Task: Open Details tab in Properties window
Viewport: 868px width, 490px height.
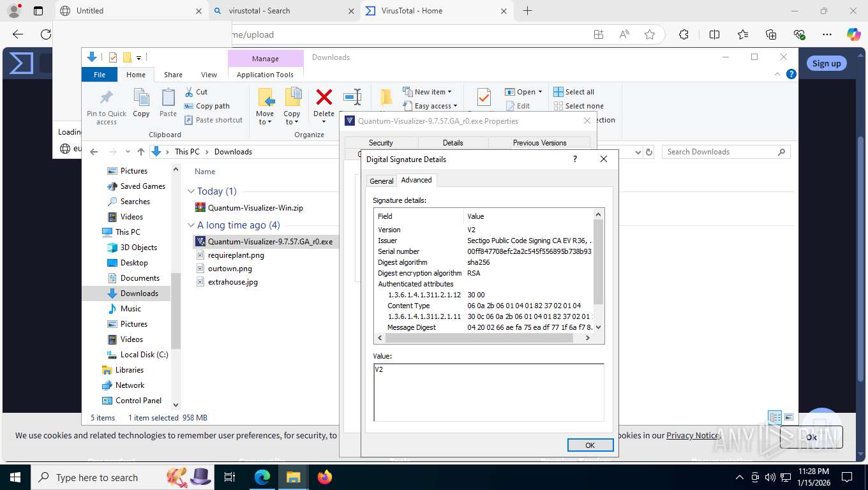Action: pyautogui.click(x=453, y=143)
